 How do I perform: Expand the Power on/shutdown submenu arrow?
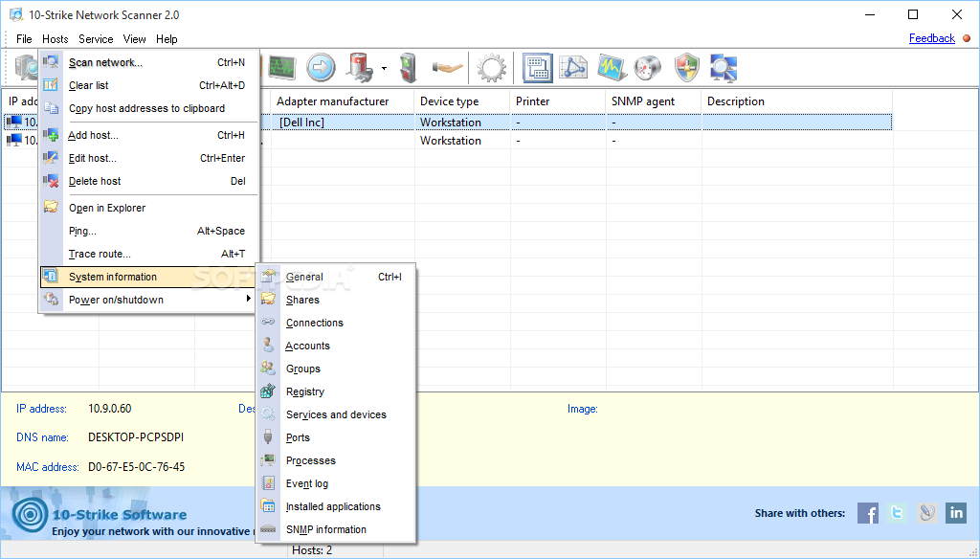point(248,299)
